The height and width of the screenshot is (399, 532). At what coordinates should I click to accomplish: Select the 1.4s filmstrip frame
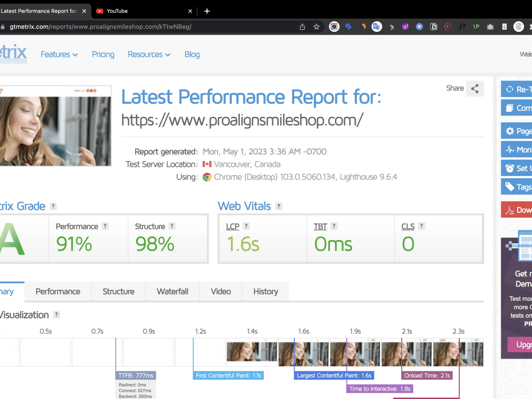[252, 352]
